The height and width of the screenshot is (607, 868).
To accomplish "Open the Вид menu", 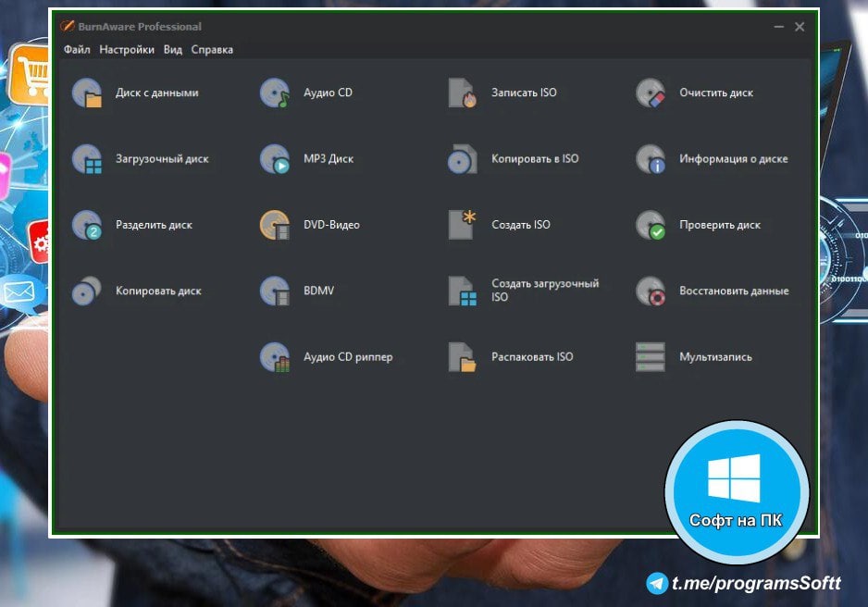I will coord(173,49).
